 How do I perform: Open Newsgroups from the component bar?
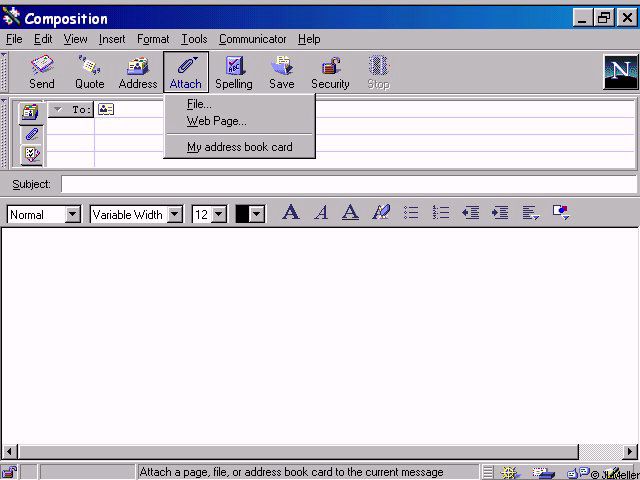[579, 473]
